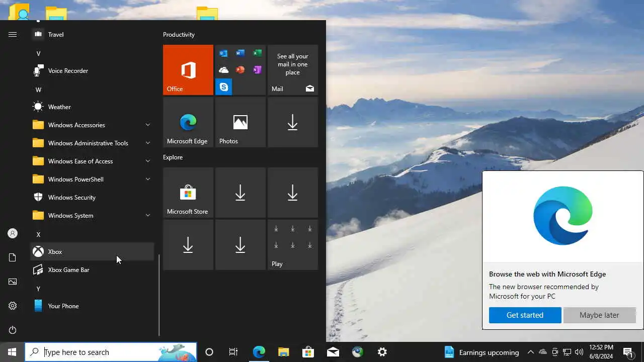Open Documents icon in Start sidebar
This screenshot has height=362, width=644.
(13, 257)
